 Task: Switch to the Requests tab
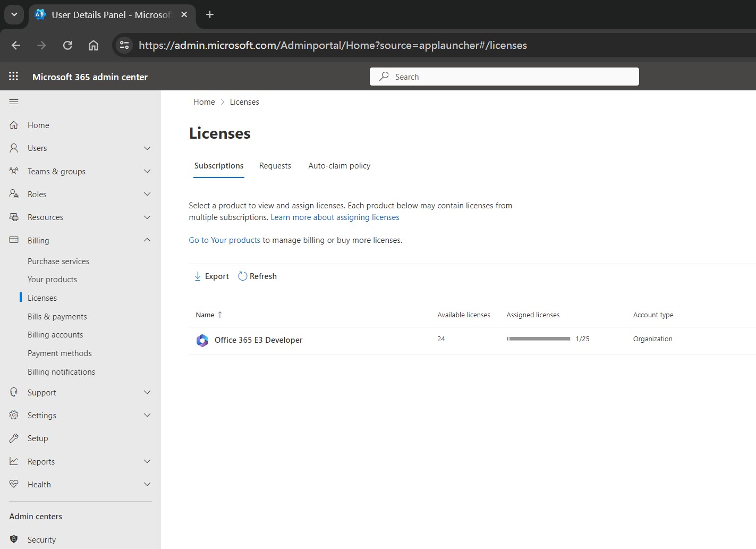coord(275,166)
